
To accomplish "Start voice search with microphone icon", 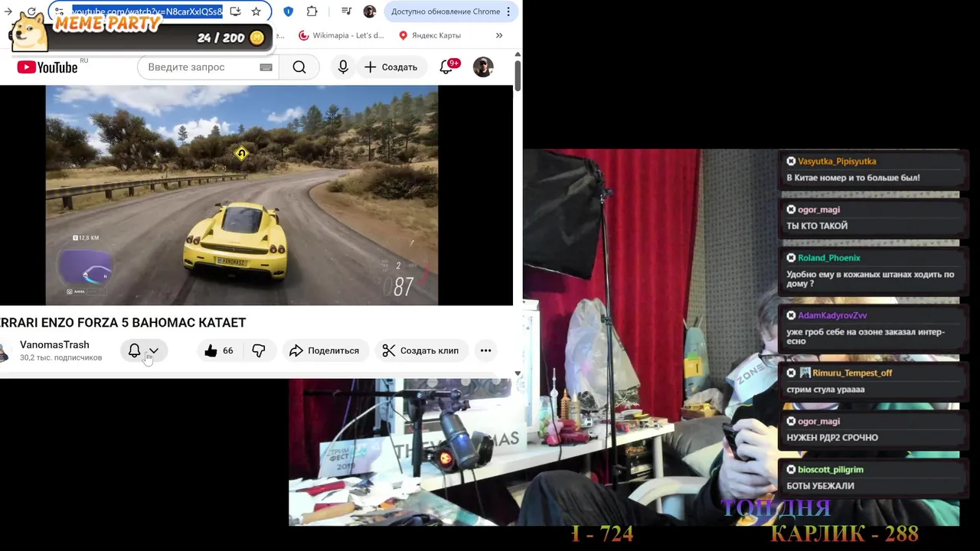I will coord(343,67).
